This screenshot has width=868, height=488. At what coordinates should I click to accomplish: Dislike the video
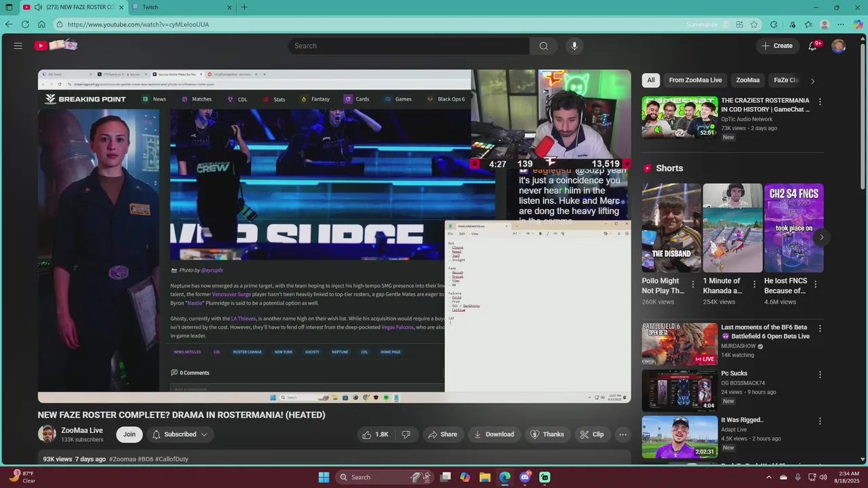406,434
